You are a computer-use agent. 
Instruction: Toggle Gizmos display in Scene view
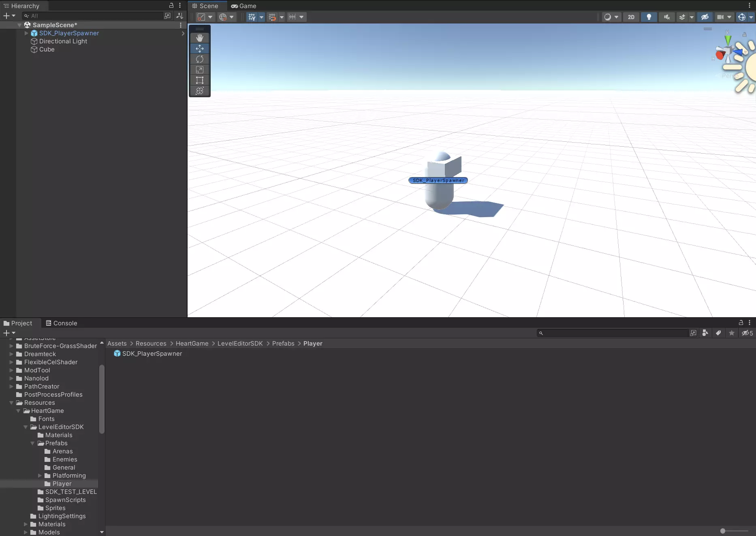point(742,17)
